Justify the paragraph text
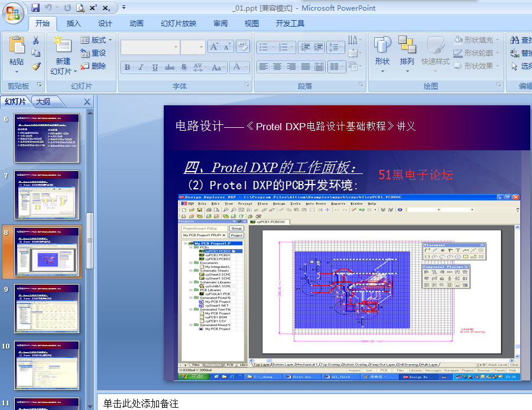532x410 pixels. tap(306, 67)
